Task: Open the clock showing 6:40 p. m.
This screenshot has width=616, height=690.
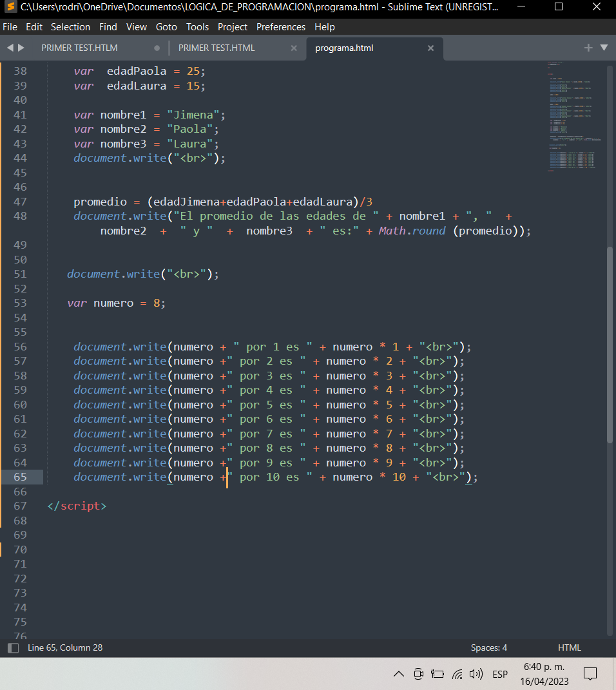Action: point(544,674)
